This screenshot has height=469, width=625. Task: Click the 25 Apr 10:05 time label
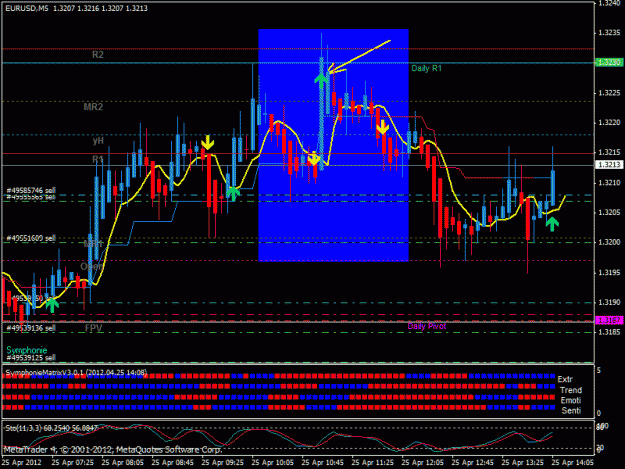click(x=273, y=463)
